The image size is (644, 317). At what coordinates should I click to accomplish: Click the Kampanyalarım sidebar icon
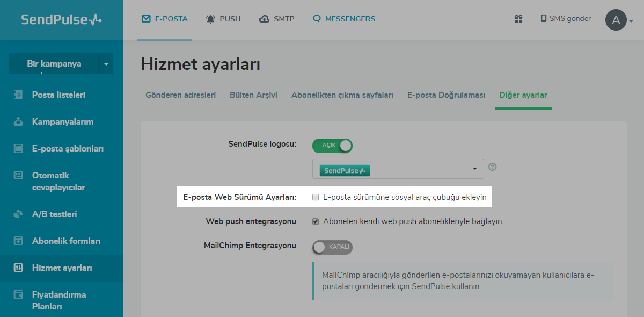(18, 122)
